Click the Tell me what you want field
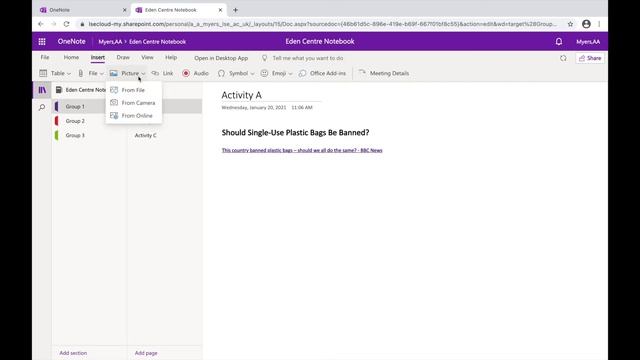Viewport: 640px width, 360px height. point(308,58)
